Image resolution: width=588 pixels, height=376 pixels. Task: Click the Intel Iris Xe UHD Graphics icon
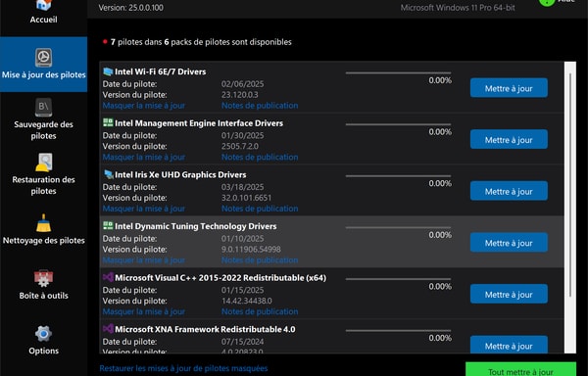pyautogui.click(x=108, y=174)
